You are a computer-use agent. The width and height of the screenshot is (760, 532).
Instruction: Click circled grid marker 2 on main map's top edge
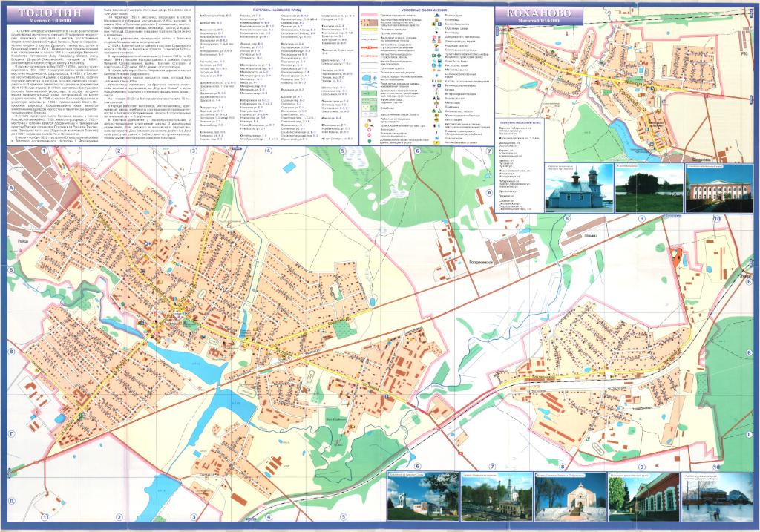click(117, 151)
